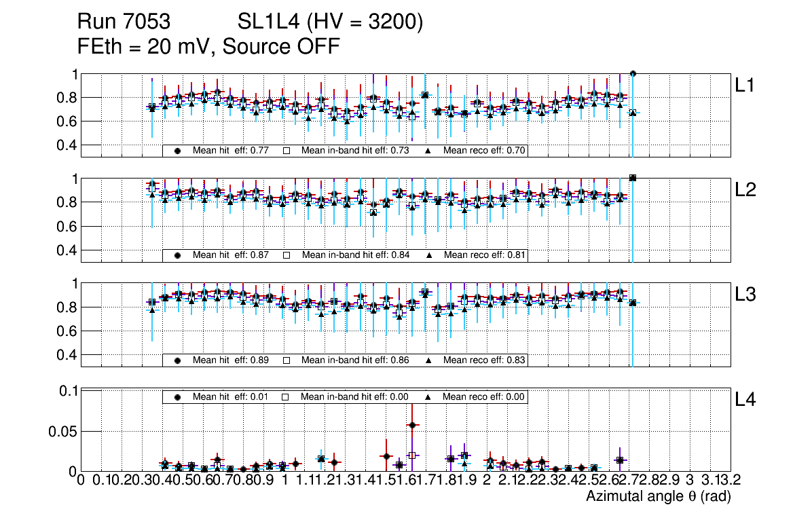Select the 'Mean reco eff: 0.83' legend text
812x524 pixels.
(x=485, y=360)
